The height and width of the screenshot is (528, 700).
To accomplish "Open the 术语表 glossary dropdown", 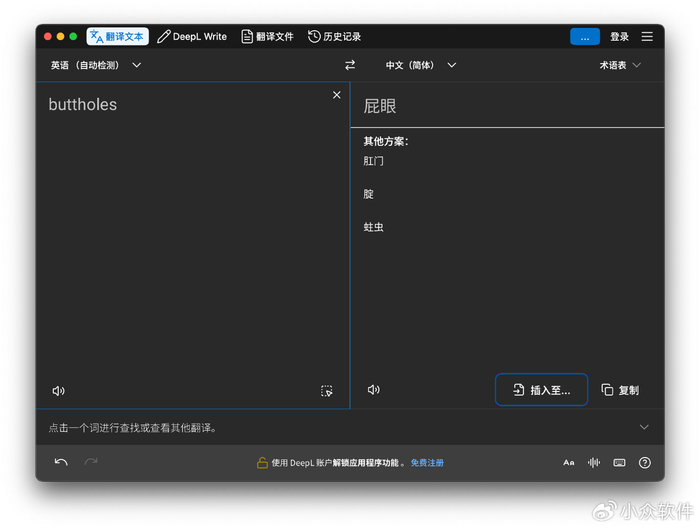I will pyautogui.click(x=620, y=65).
